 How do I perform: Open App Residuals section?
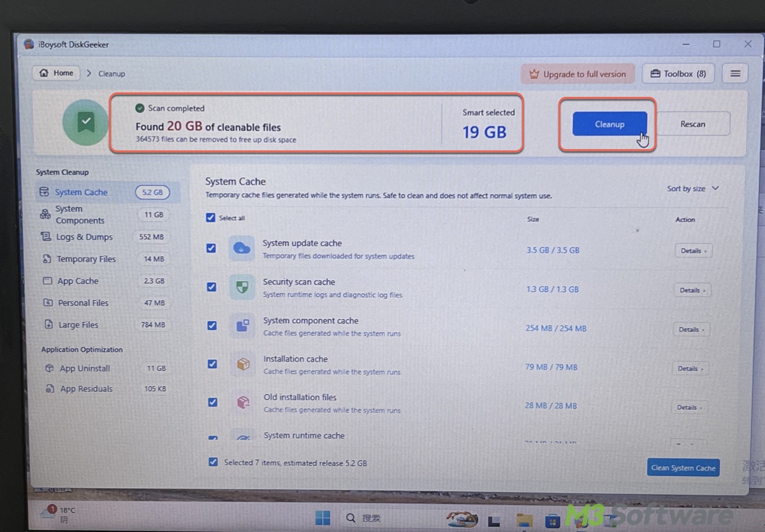[107, 389]
